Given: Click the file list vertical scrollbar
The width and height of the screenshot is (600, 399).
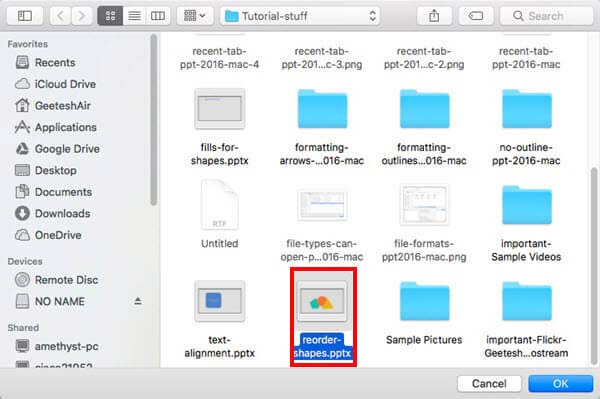Looking at the screenshot, I should click(593, 266).
